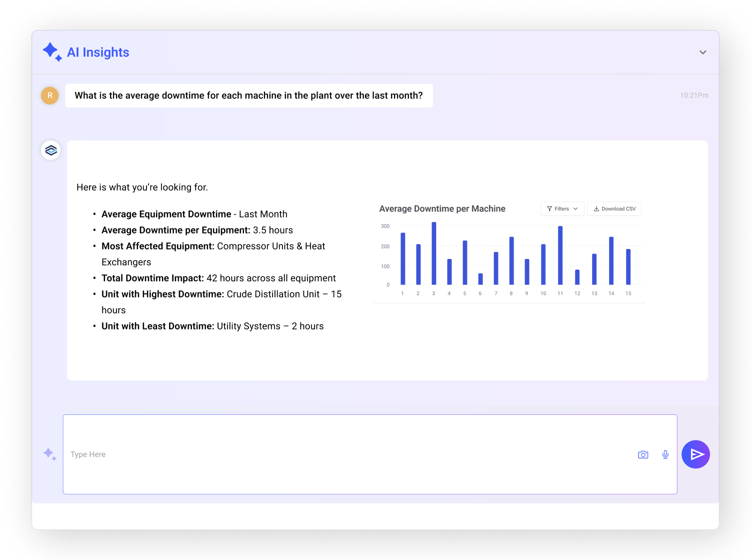
Task: Click the AI Insights sparkle logo
Action: coord(52,52)
